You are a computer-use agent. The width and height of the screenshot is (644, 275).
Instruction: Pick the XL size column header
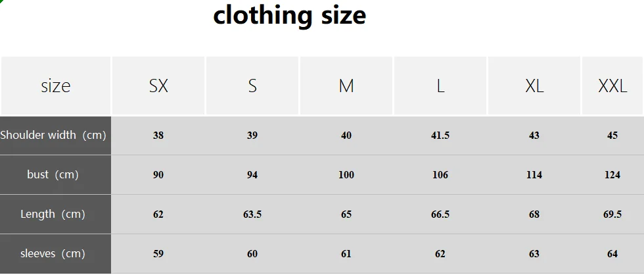coord(534,86)
